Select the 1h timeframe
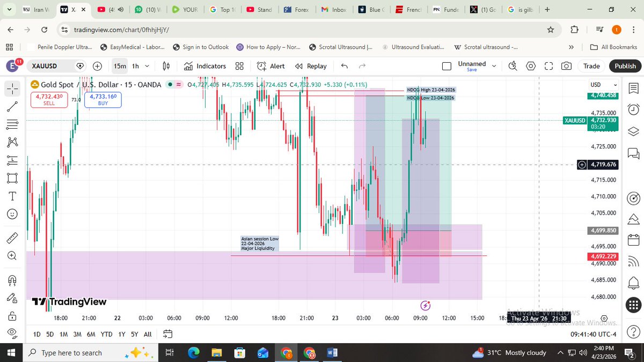 (x=136, y=66)
